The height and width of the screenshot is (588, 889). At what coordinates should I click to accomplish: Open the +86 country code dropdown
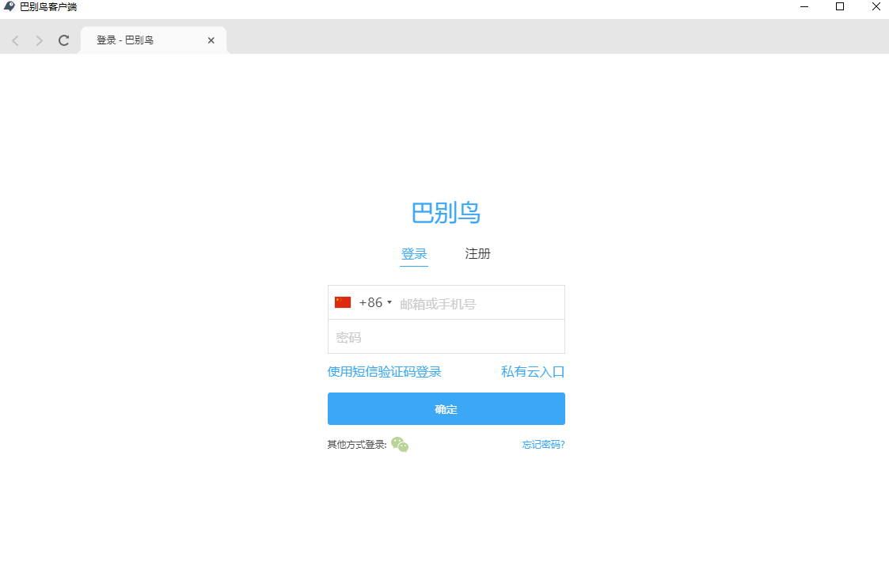370,302
